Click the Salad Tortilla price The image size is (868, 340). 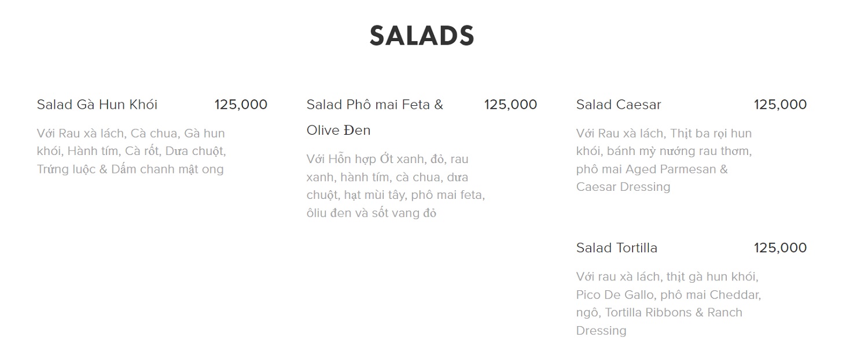coord(780,248)
